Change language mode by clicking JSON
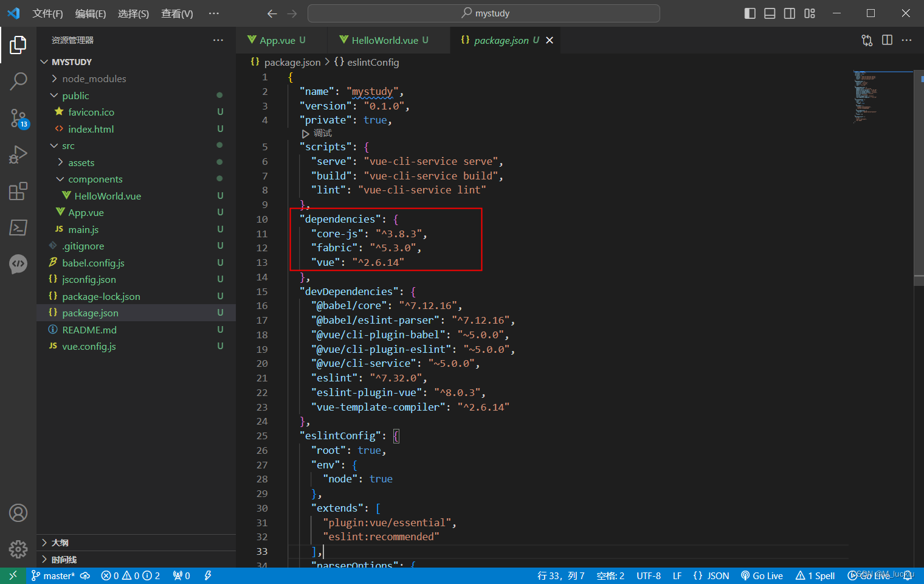The height and width of the screenshot is (584, 924). (x=710, y=575)
